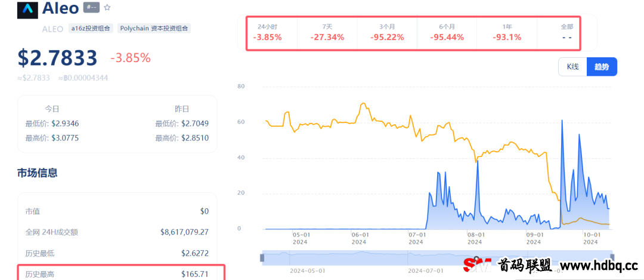This screenshot has height=280, width=644.
Task: Click the #-- rank badge
Action: [x=92, y=7]
